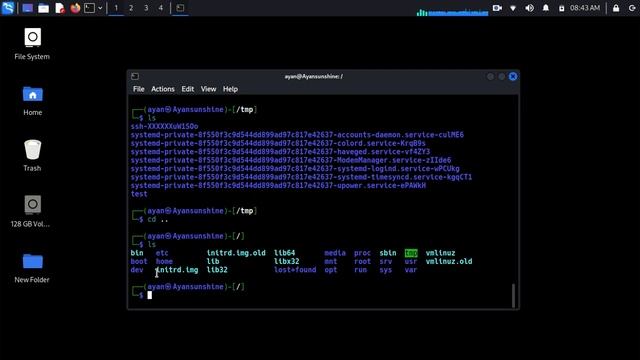Launch the text editor panel icon
This screenshot has height=360, width=640.
point(60,8)
